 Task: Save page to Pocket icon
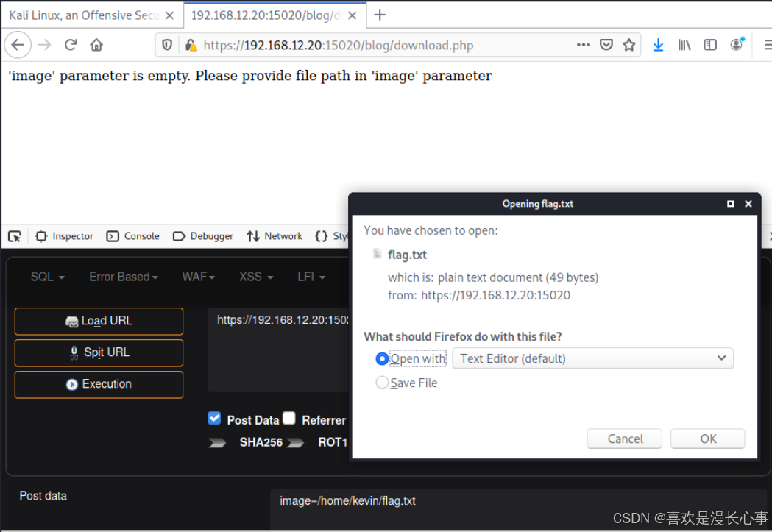[606, 45]
